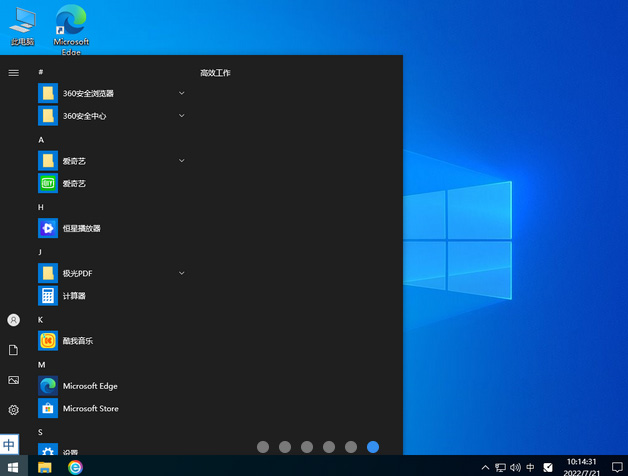Image resolution: width=628 pixels, height=476 pixels.
Task: Click the A letter group header
Action: [x=41, y=140]
